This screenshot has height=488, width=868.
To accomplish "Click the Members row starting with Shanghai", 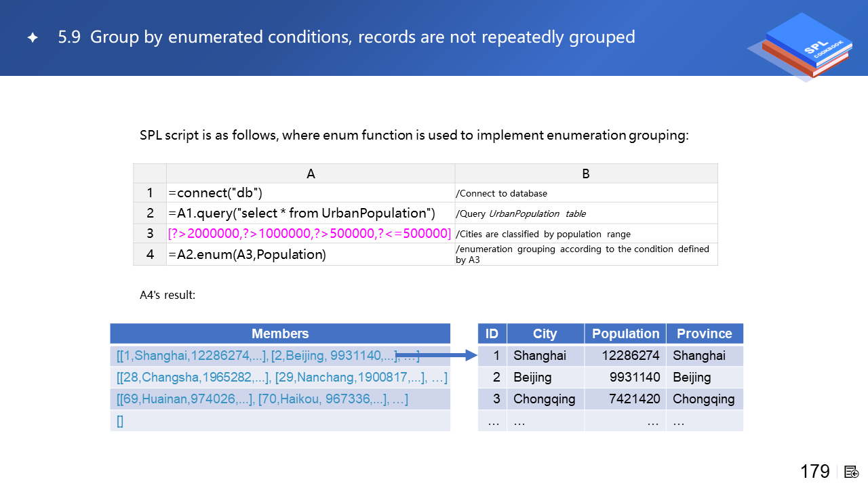I will coord(258,355).
